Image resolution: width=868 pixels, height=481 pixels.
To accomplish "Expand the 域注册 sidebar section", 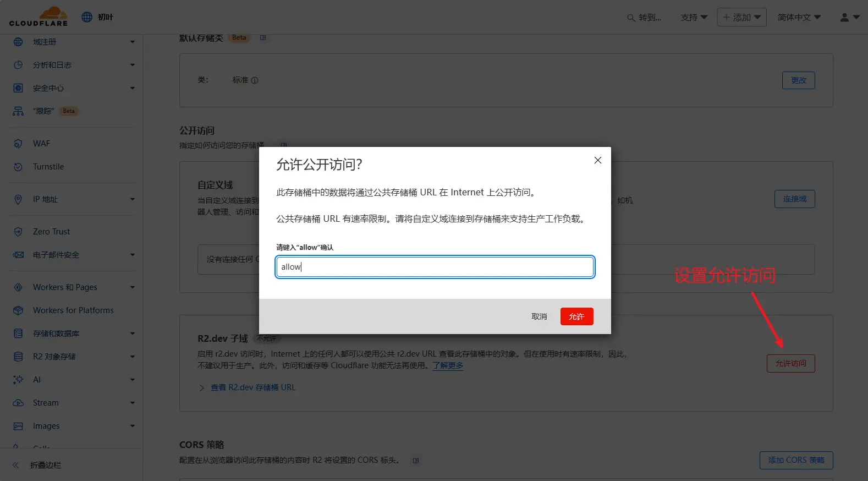I will coord(133,42).
